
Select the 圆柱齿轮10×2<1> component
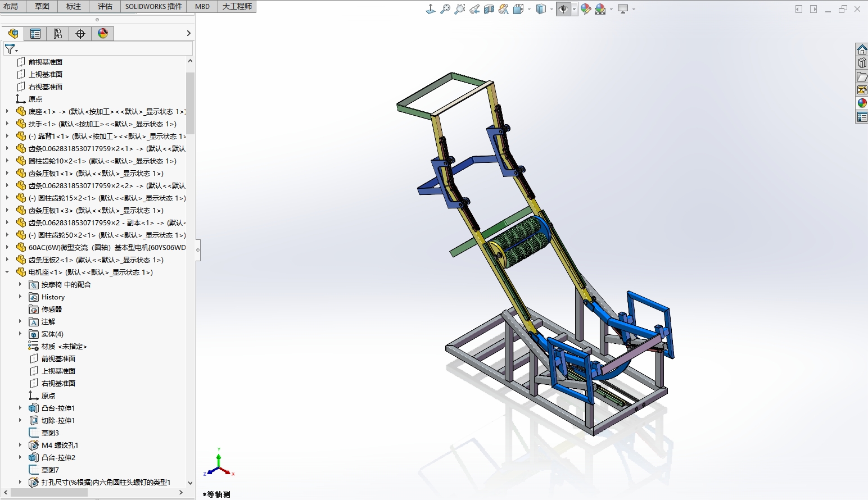tap(102, 161)
